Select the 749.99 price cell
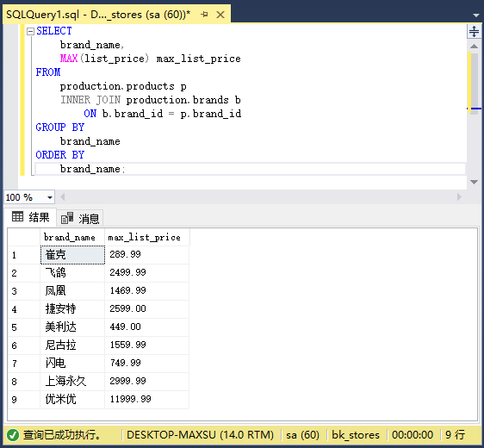Screen dimensions: 484x448 pyautogui.click(x=147, y=363)
